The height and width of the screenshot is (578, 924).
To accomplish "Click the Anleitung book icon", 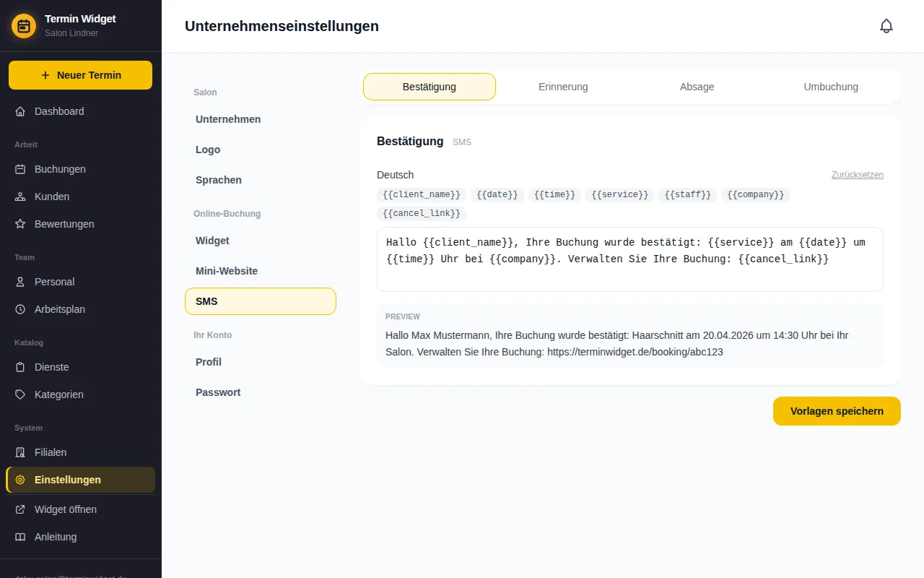I will 20,537.
